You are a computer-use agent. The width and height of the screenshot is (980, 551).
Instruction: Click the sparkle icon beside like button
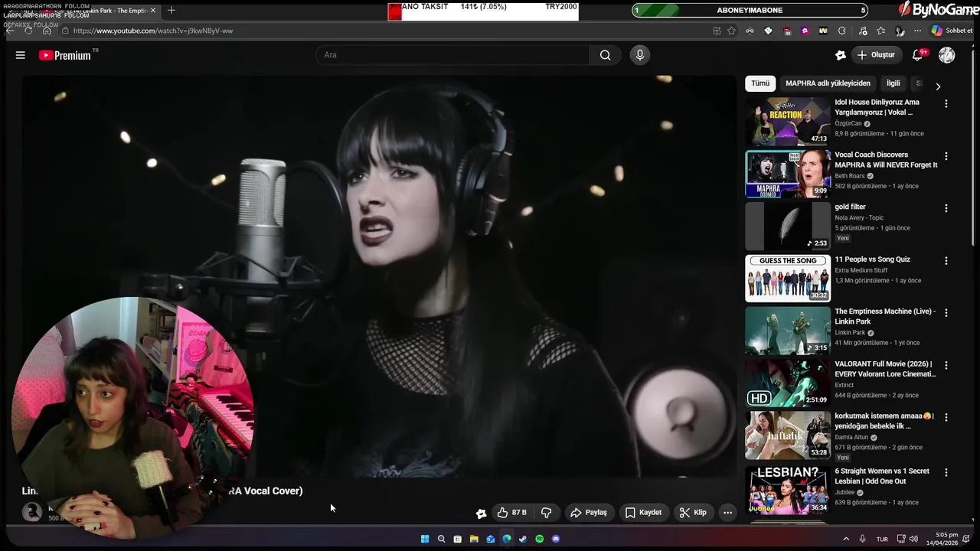[481, 514]
